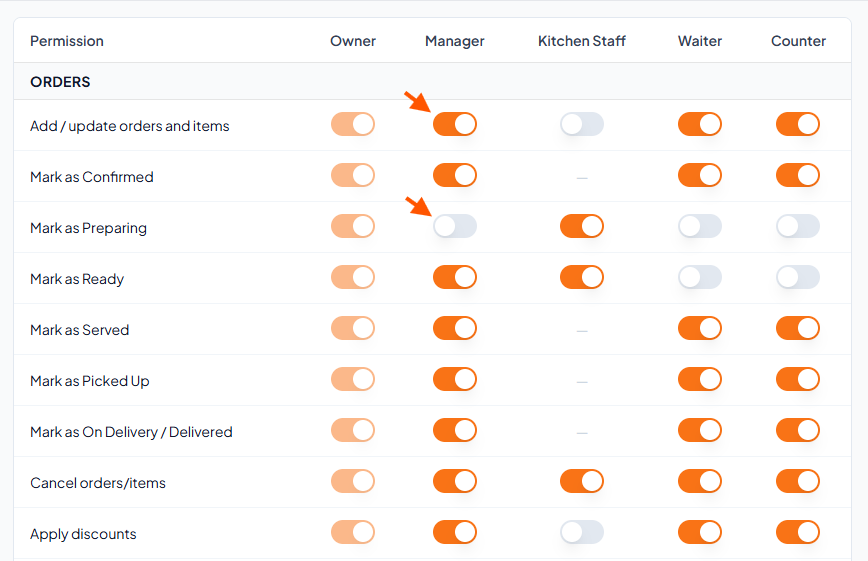Enable Kitchen Staff Apply discounts permission
Screen dimensions: 868x561
click(x=582, y=532)
